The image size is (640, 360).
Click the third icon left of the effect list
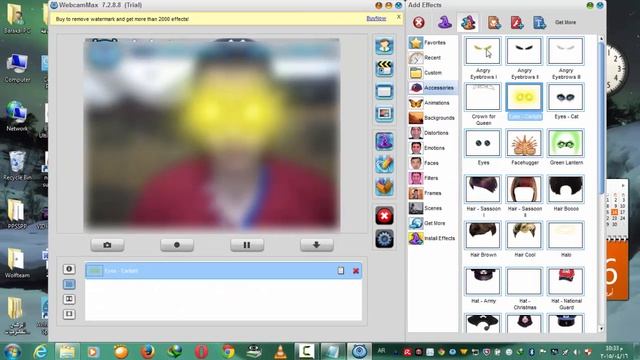(x=69, y=299)
